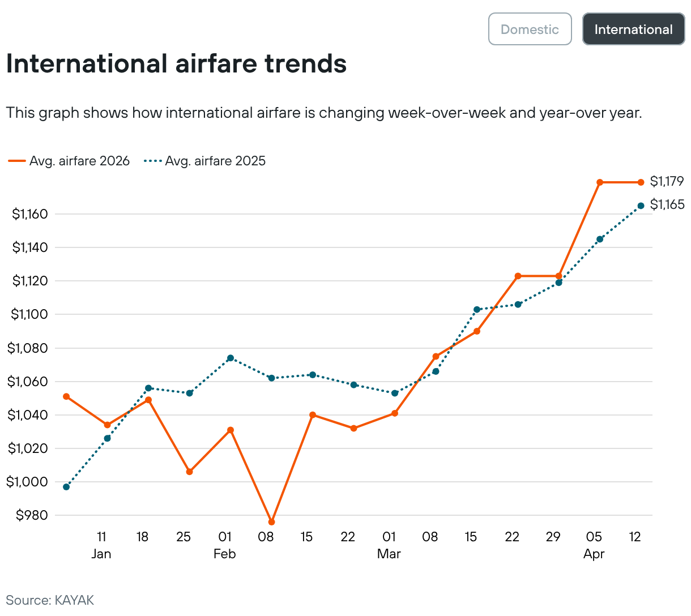Click the teal 2025 point at Mar 01
Image resolution: width=691 pixels, height=616 pixels.
coord(395,393)
